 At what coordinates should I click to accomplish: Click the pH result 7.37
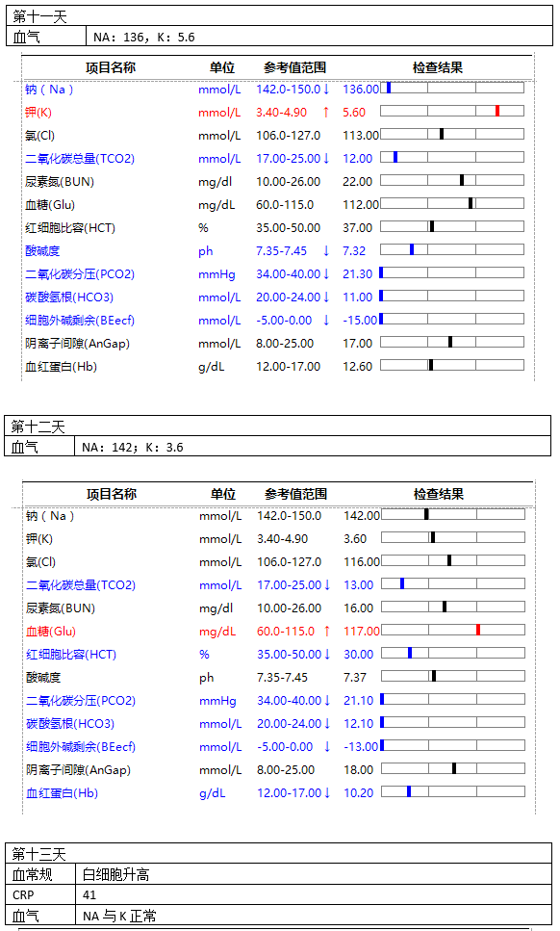point(355,678)
